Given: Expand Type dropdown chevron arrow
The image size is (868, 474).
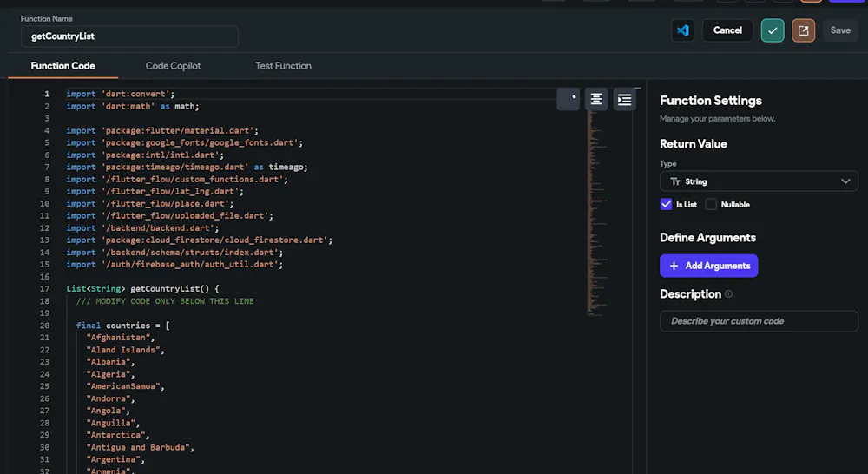Looking at the screenshot, I should click(x=845, y=181).
